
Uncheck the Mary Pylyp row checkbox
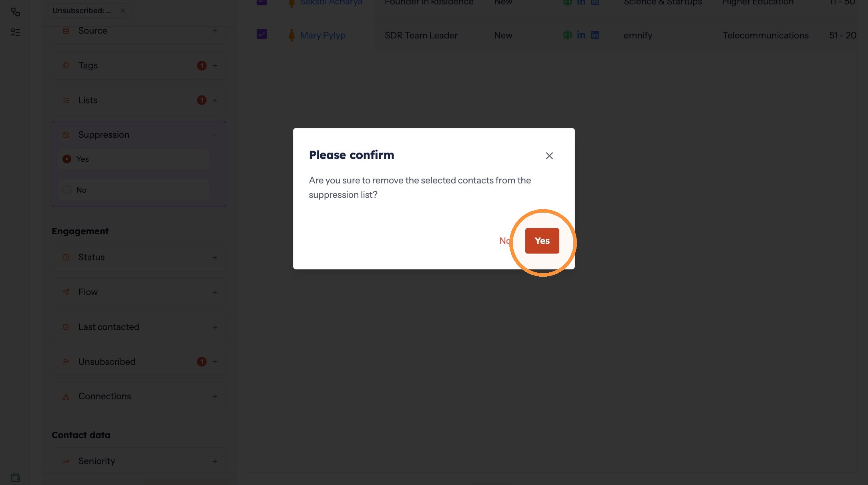262,34
